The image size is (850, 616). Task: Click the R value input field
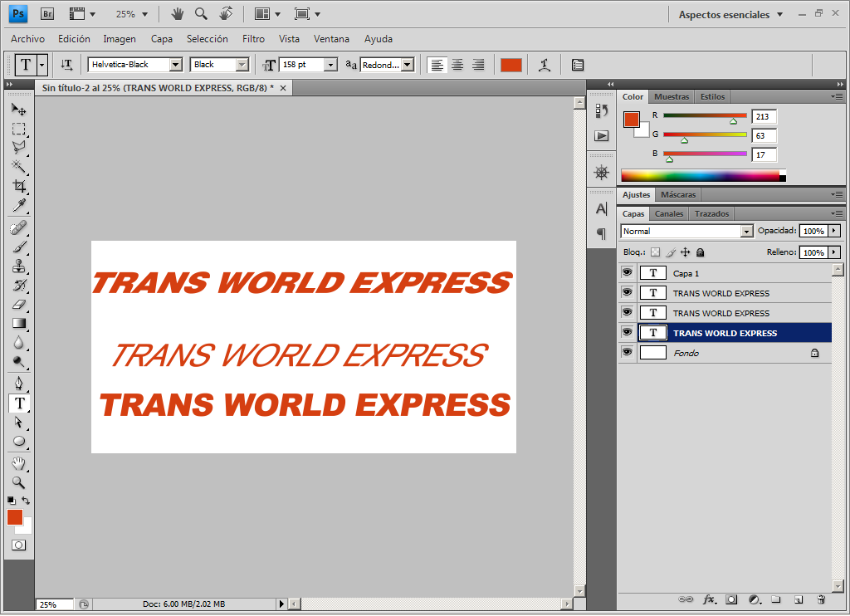click(764, 116)
